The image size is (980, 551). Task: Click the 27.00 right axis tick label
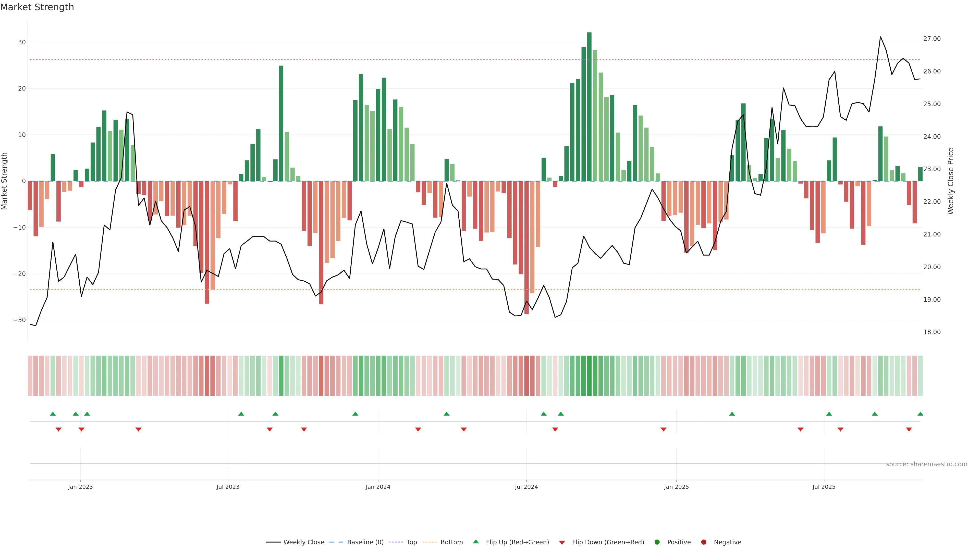tap(932, 39)
